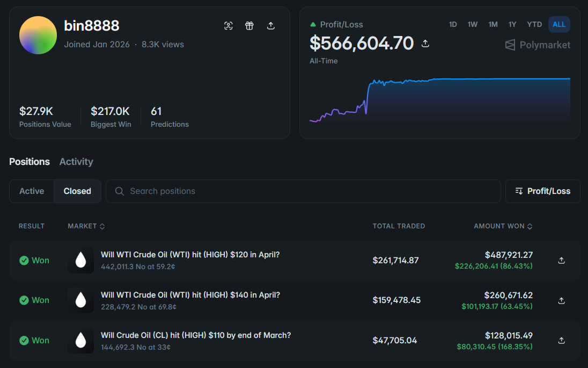Share the $120 in April WTI position
The width and height of the screenshot is (588, 368).
(561, 260)
